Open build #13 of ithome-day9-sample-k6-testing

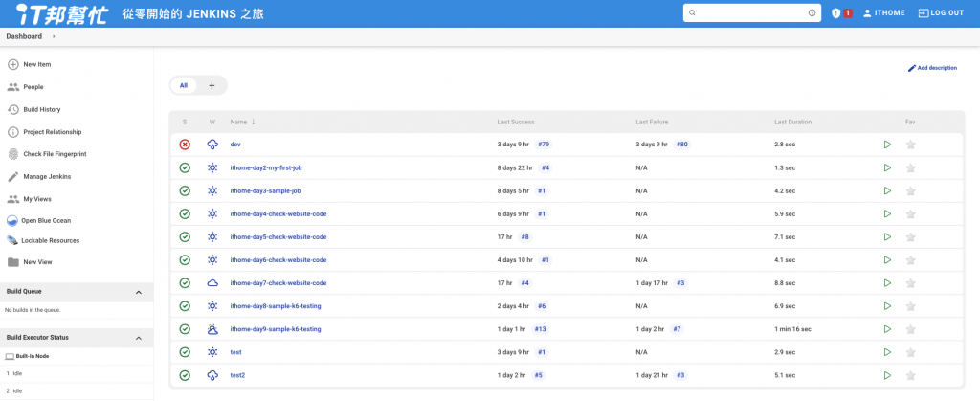coord(540,329)
